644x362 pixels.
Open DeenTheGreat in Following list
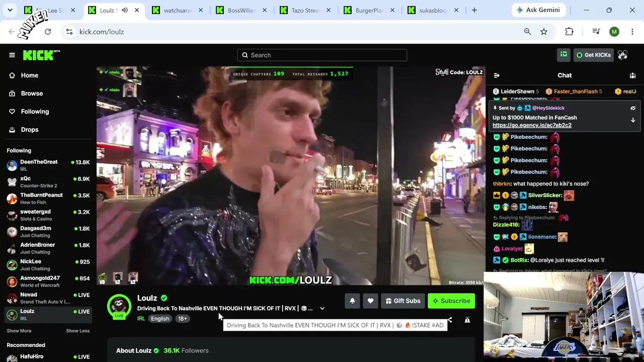click(x=48, y=165)
